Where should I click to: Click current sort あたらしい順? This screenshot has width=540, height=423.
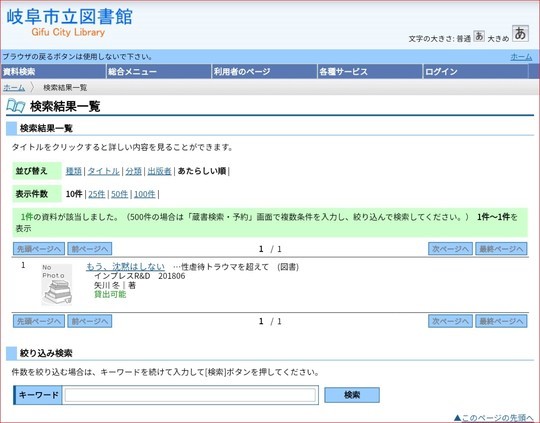coord(202,171)
